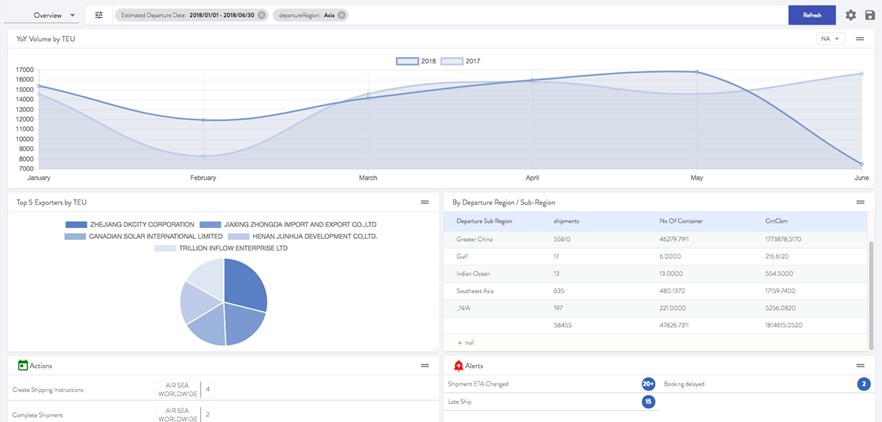Open dashboard settings gear icon

click(851, 15)
